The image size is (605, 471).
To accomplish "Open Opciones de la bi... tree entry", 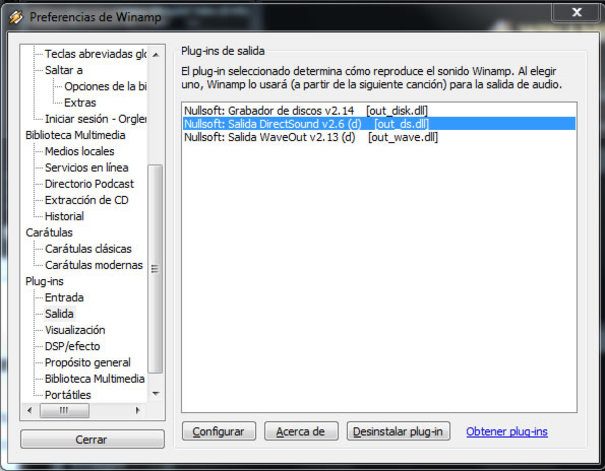I will click(x=105, y=86).
